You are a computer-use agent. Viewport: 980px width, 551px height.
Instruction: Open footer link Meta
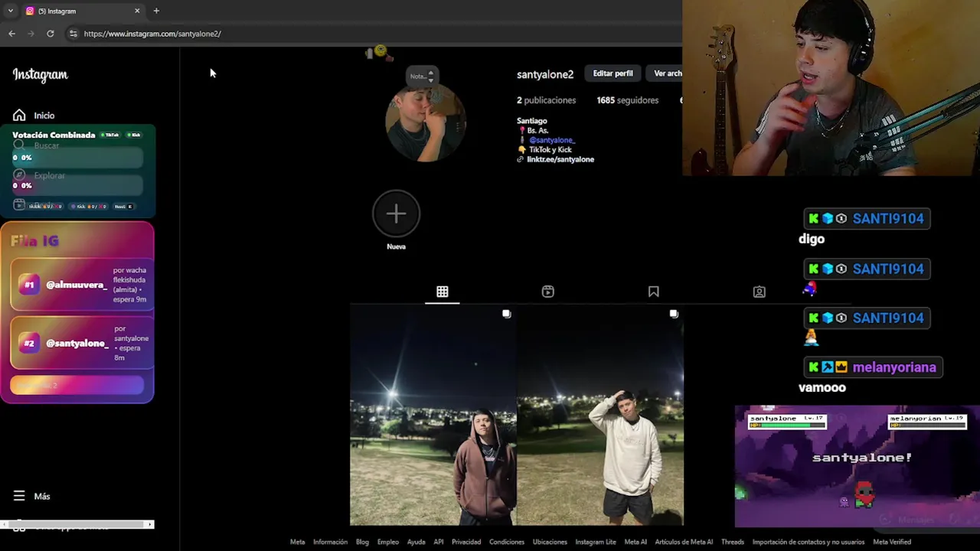[x=297, y=542]
